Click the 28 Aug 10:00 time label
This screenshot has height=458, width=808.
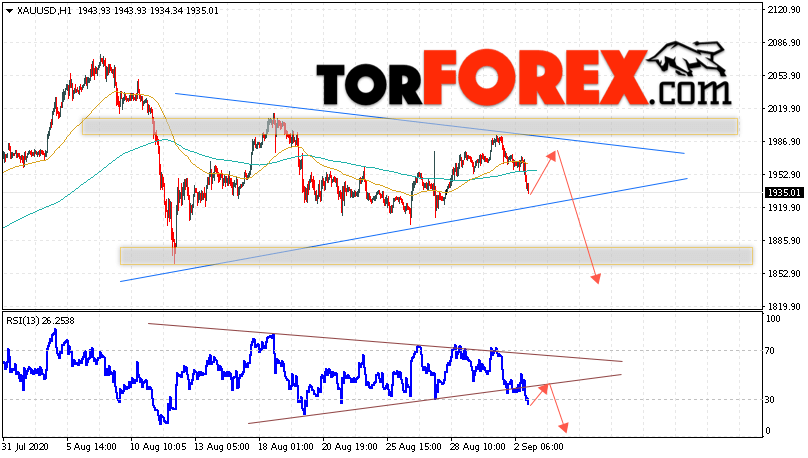478,447
